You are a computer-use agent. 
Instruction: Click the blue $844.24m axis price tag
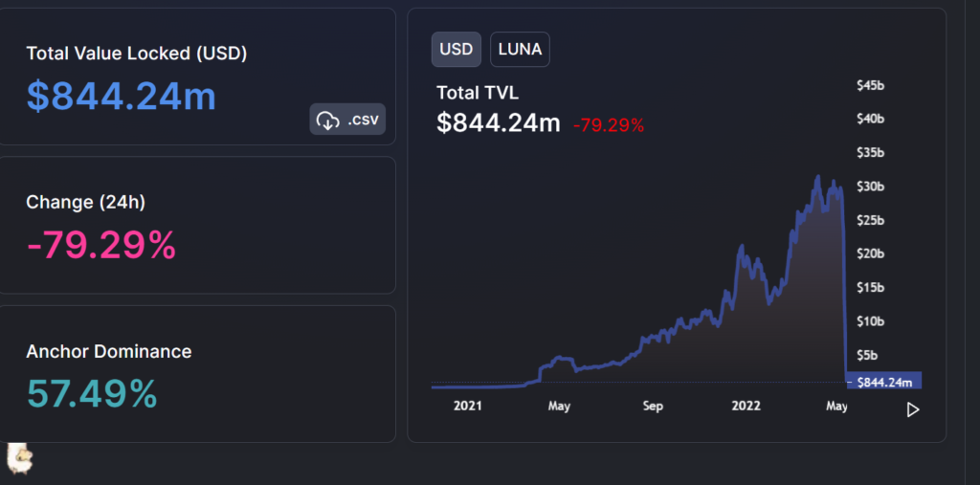pyautogui.click(x=883, y=382)
